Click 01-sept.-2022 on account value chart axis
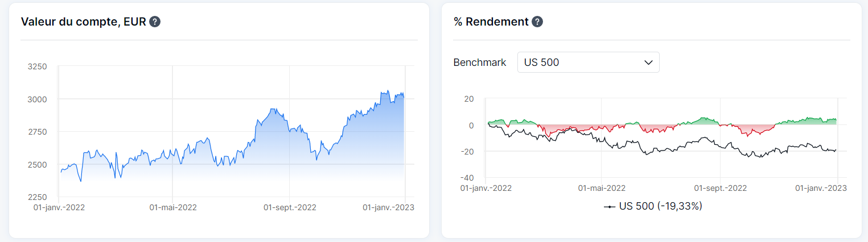Viewport: 868px width, 242px height. pyautogui.click(x=290, y=207)
